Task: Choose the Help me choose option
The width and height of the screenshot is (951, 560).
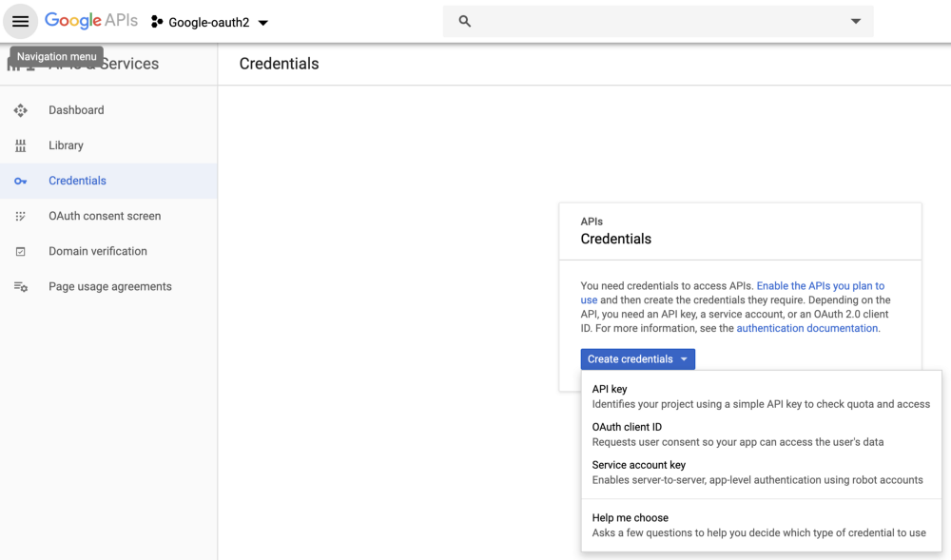Action: pos(630,518)
